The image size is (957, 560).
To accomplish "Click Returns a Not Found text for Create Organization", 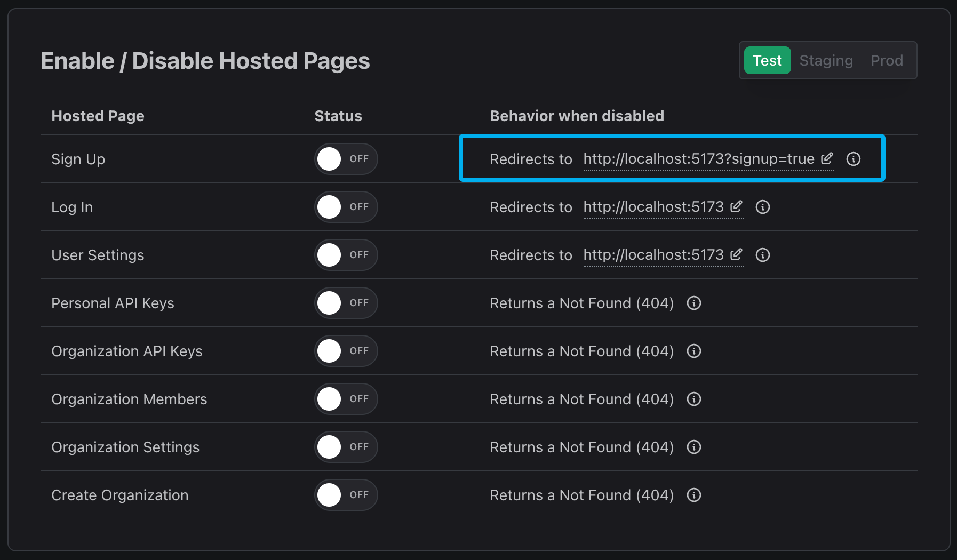I will pyautogui.click(x=581, y=495).
